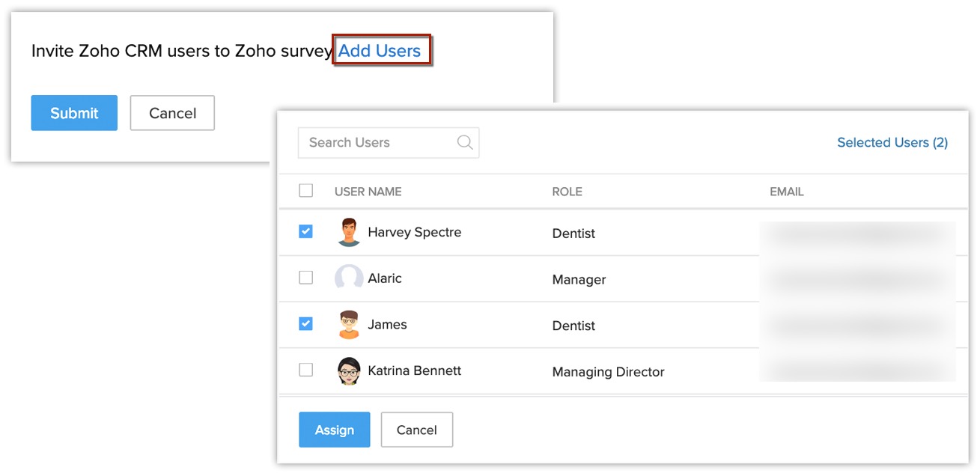The height and width of the screenshot is (476, 980).
Task: Click the EMAIL column header
Action: pyautogui.click(x=786, y=192)
